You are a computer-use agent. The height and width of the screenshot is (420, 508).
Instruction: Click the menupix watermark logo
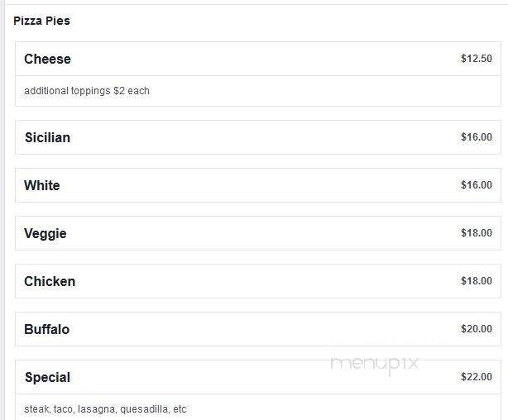[x=375, y=364]
